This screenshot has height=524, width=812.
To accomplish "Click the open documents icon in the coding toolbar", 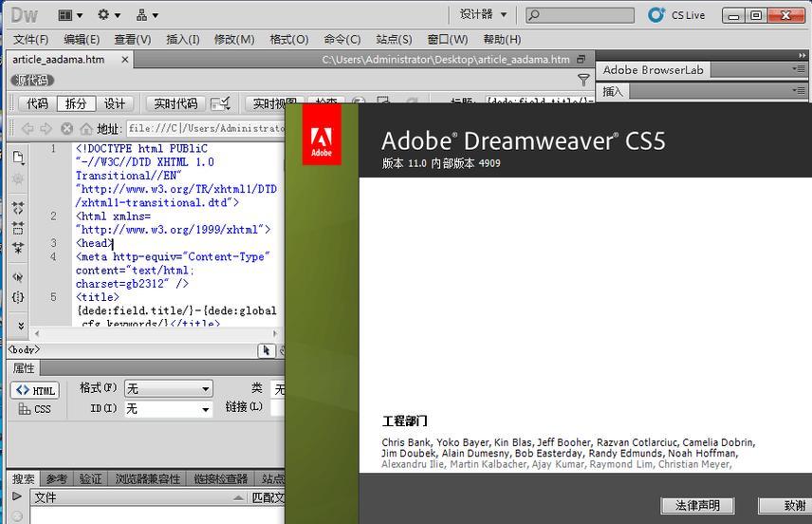I will point(18,158).
